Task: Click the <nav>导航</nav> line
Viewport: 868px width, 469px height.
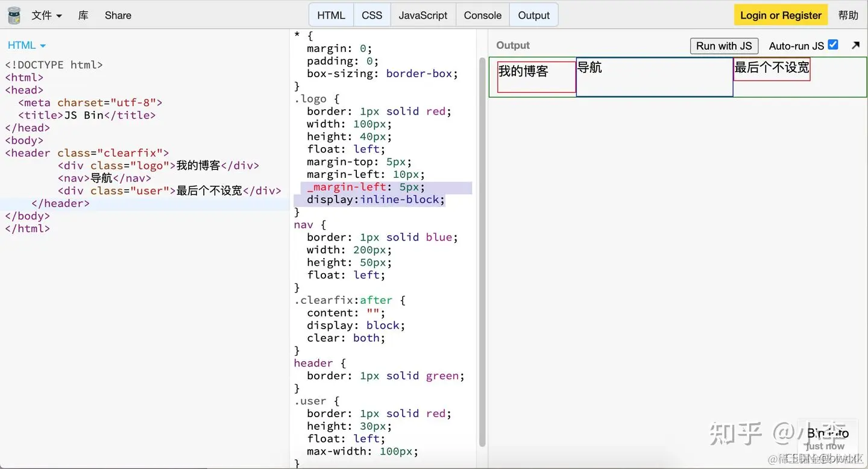Action: pyautogui.click(x=105, y=178)
